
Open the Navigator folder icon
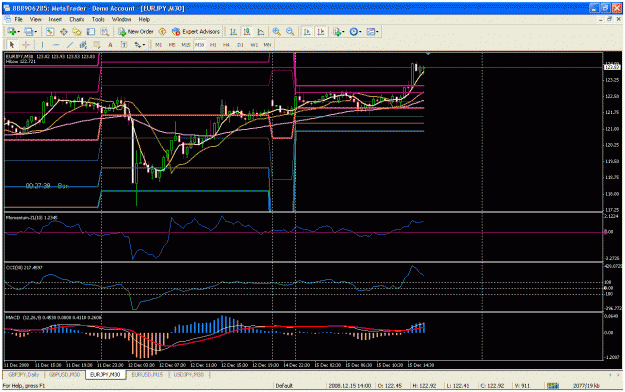point(77,32)
